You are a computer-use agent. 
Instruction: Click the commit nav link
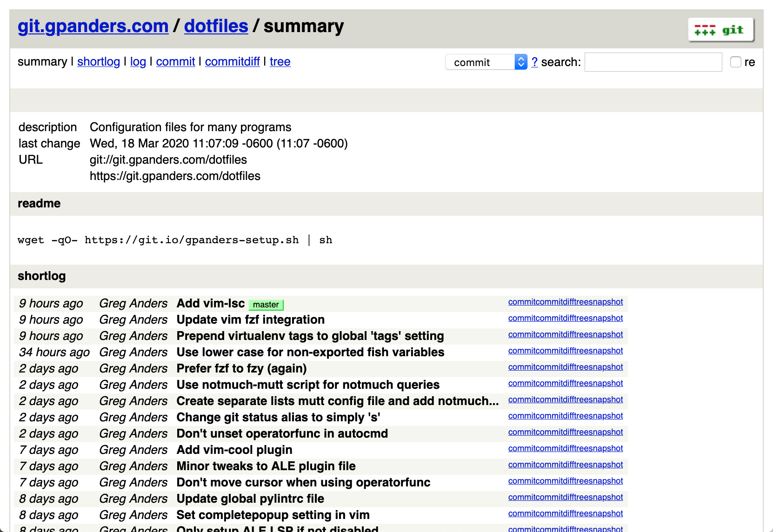tap(175, 61)
